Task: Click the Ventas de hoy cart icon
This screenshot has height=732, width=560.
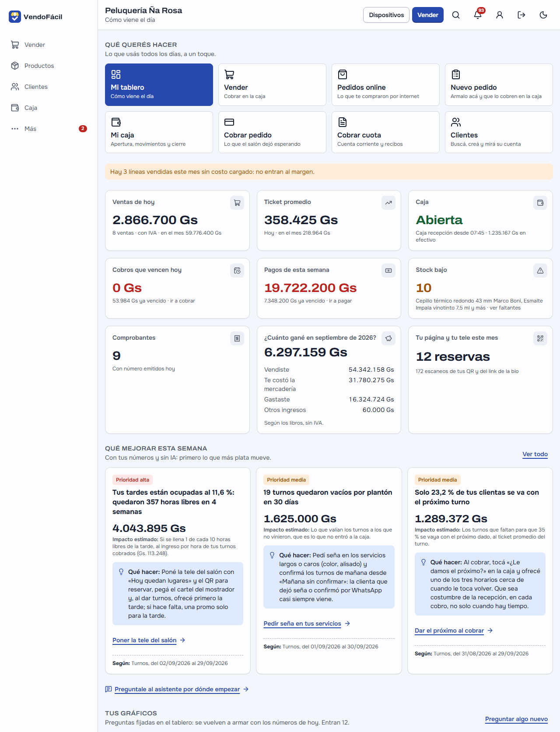Action: tap(237, 203)
